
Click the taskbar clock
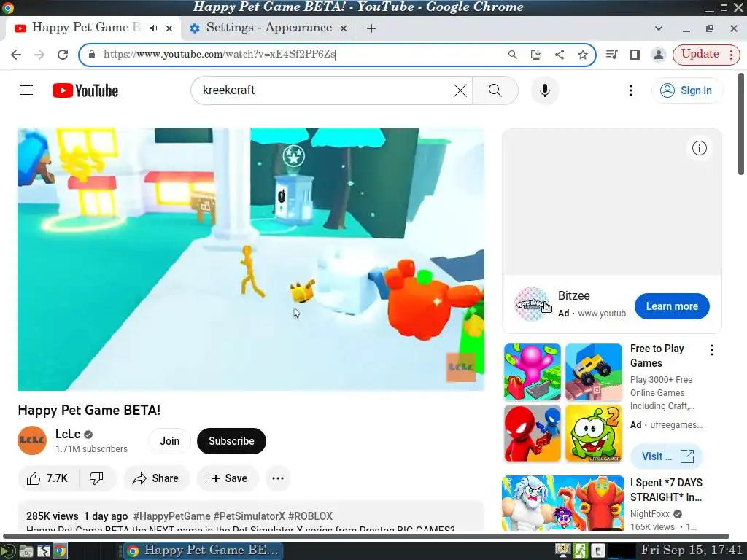(x=692, y=550)
